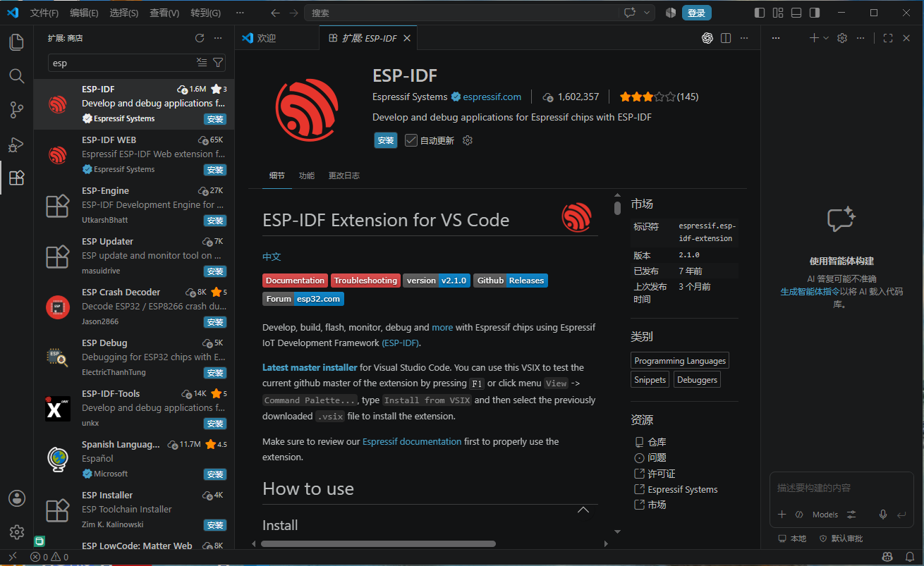Click the VS Code logo in title bar
924x566 pixels.
point(13,13)
